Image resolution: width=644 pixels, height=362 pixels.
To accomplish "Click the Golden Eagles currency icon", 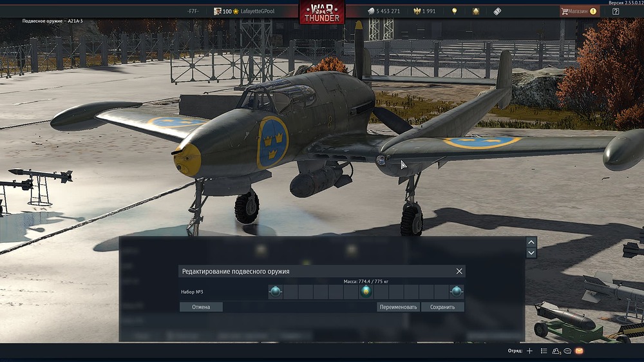I will 416,12.
